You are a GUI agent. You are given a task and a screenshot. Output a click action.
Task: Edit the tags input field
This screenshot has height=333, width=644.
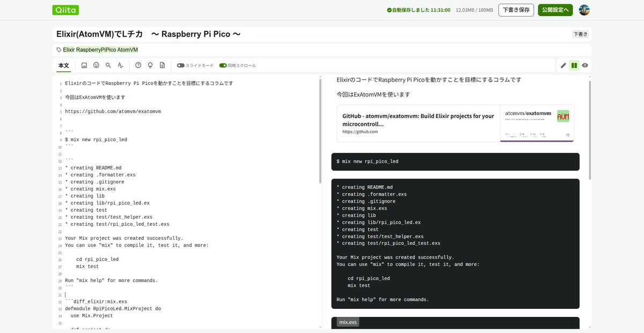click(322, 50)
